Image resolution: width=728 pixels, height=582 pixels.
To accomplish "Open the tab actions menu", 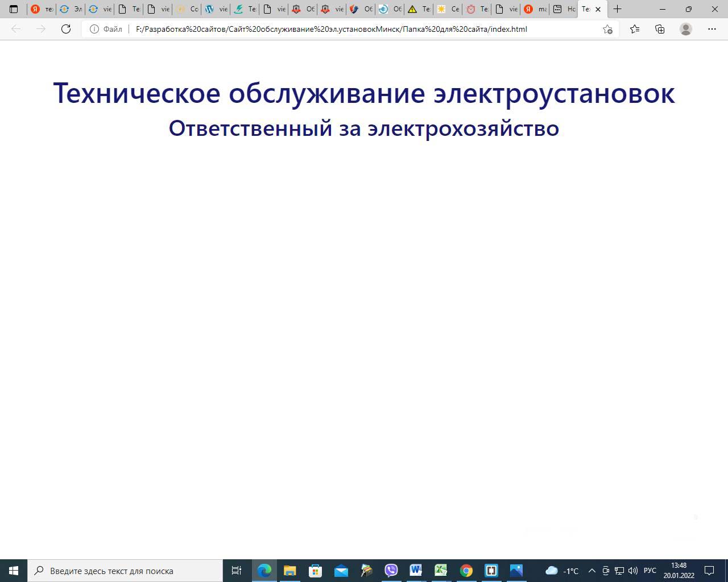I will point(14,9).
